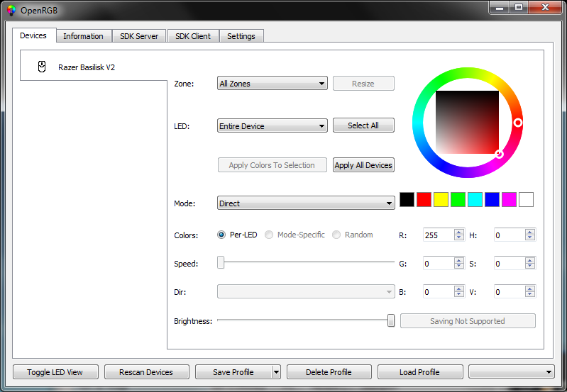The image size is (567, 392).
Task: Pick the green color swatch
Action: (458, 199)
